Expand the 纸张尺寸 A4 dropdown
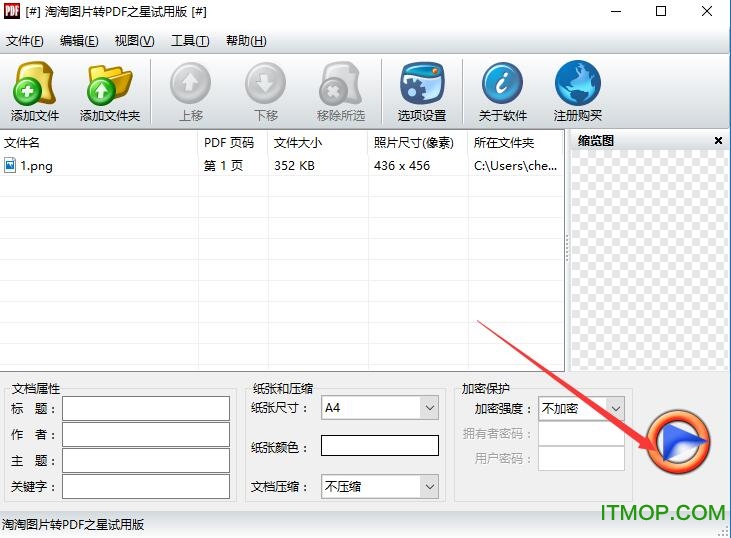 coord(429,408)
